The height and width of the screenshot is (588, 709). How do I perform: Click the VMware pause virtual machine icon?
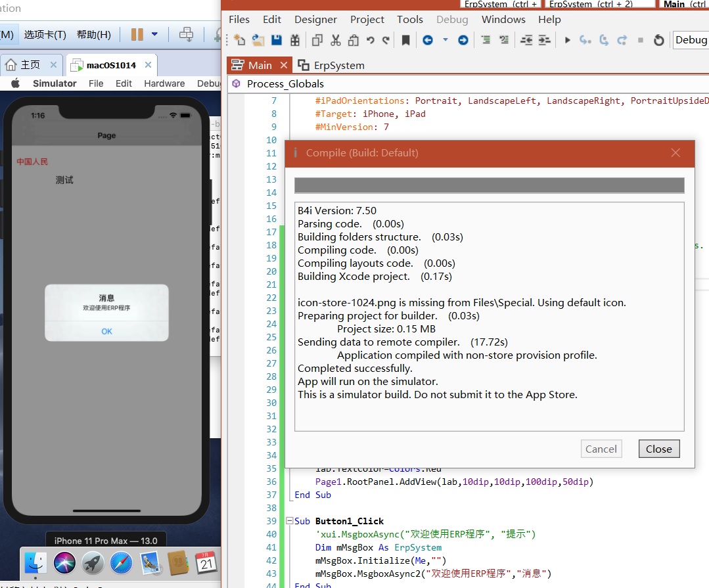(137, 34)
